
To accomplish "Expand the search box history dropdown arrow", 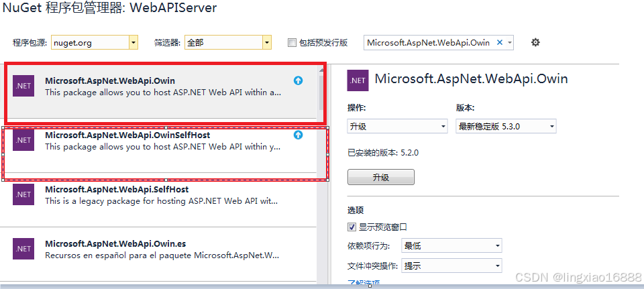I will pos(510,42).
